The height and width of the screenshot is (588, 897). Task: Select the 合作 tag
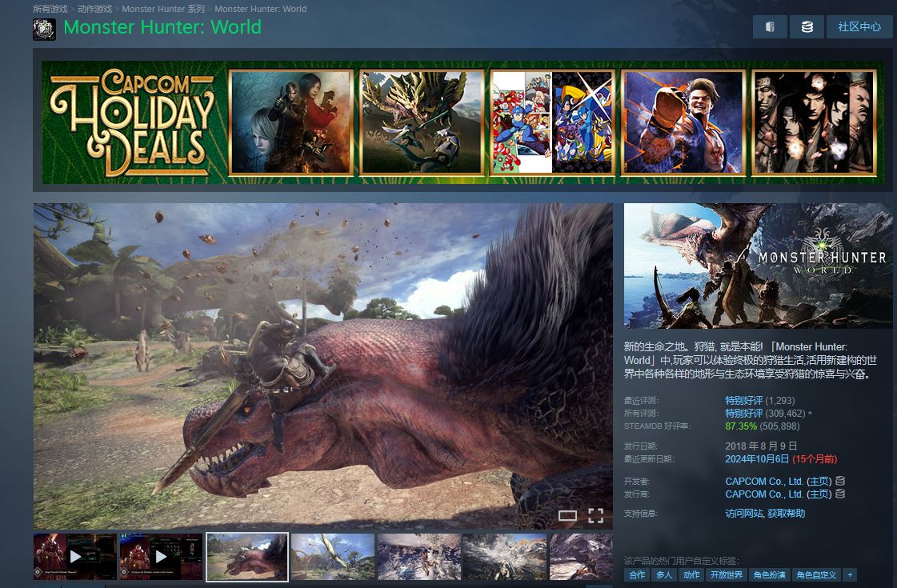click(x=637, y=575)
